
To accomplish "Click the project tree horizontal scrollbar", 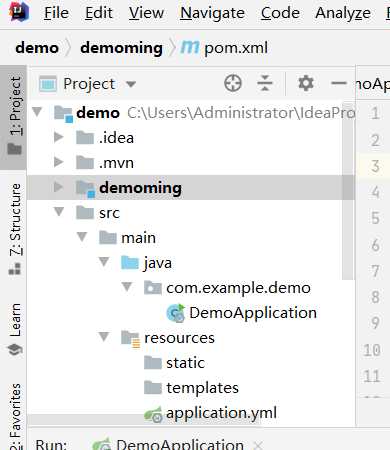I will (144, 419).
